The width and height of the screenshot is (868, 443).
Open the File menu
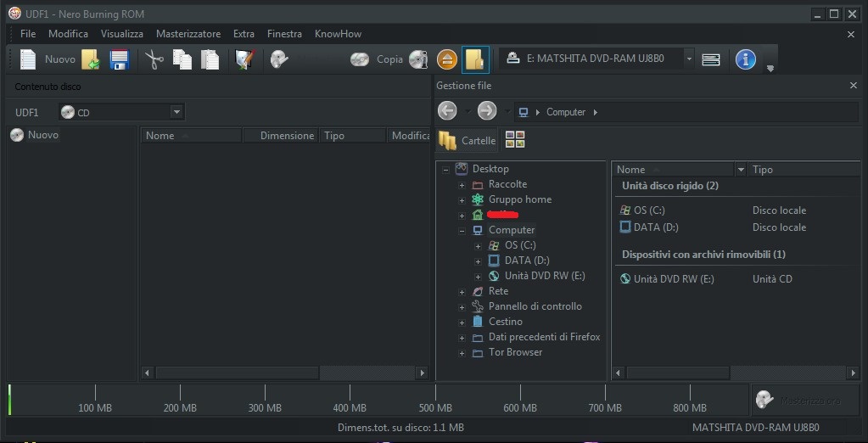28,34
